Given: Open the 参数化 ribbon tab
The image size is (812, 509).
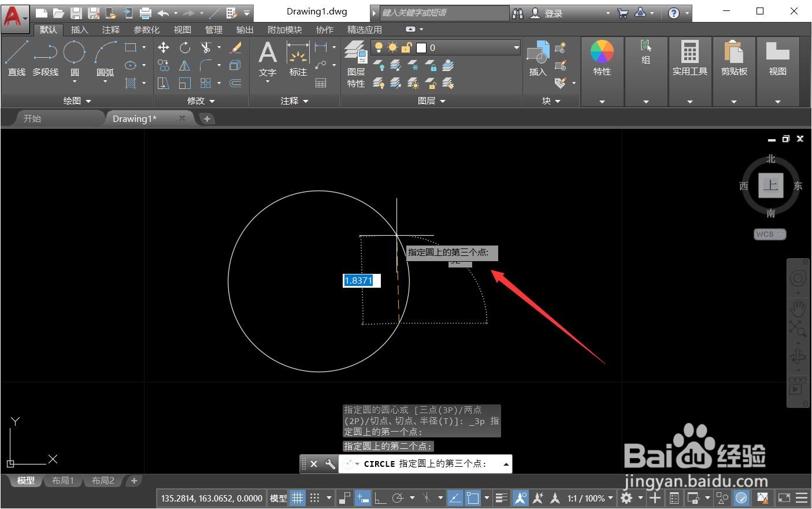Looking at the screenshot, I should [x=146, y=29].
